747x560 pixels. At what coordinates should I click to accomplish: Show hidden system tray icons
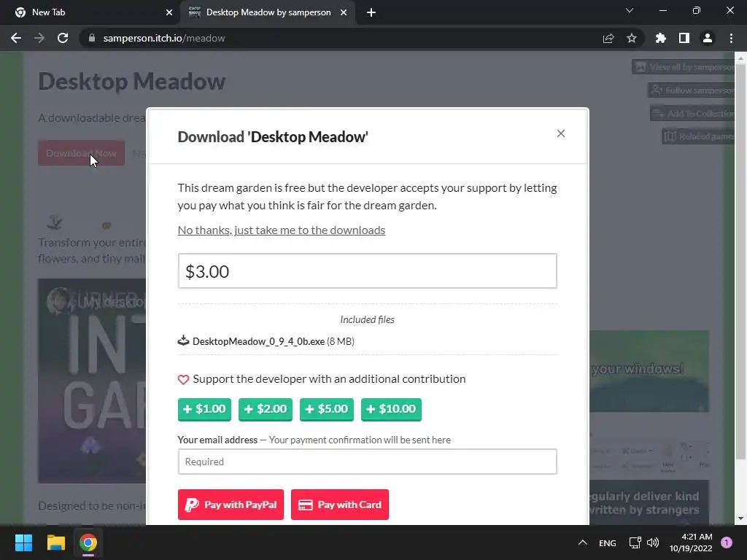pos(583,542)
